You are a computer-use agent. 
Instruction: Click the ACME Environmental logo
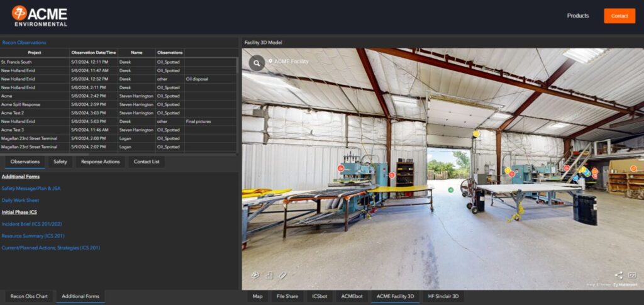40,16
